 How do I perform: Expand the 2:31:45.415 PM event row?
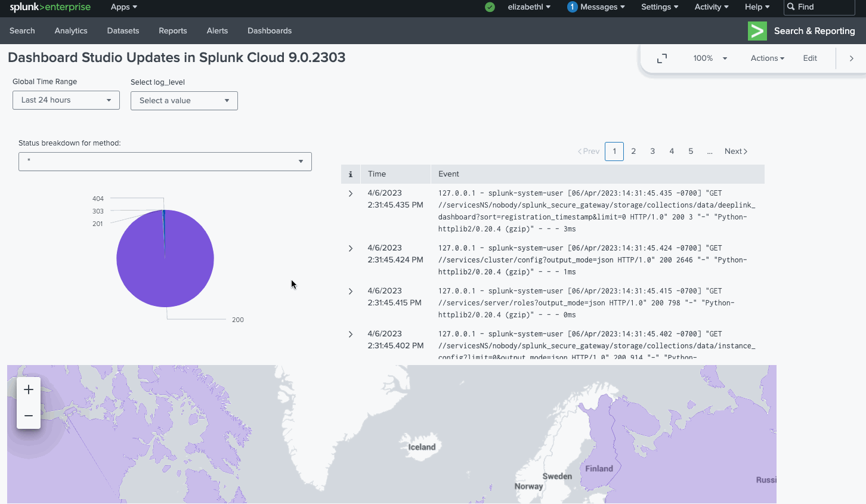point(351,291)
